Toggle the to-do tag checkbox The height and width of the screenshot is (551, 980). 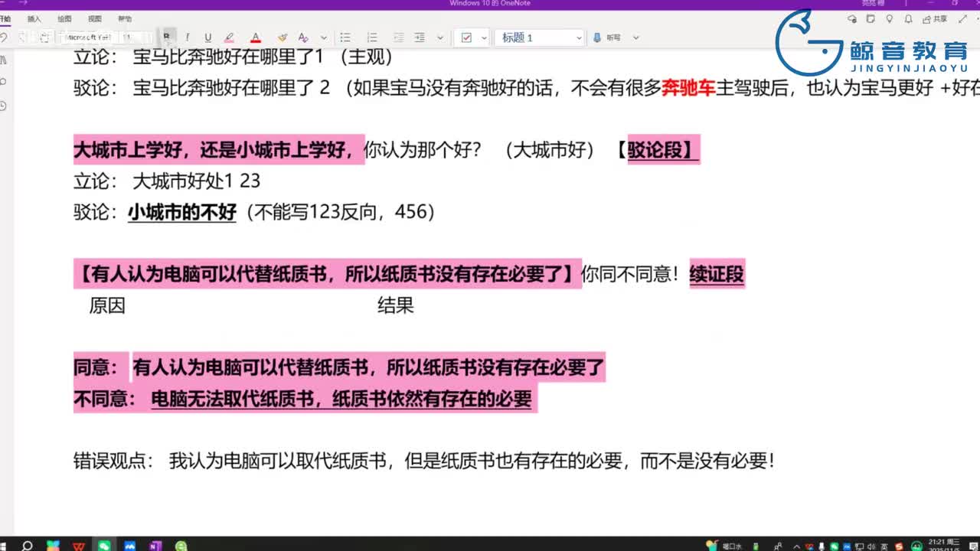tap(466, 37)
